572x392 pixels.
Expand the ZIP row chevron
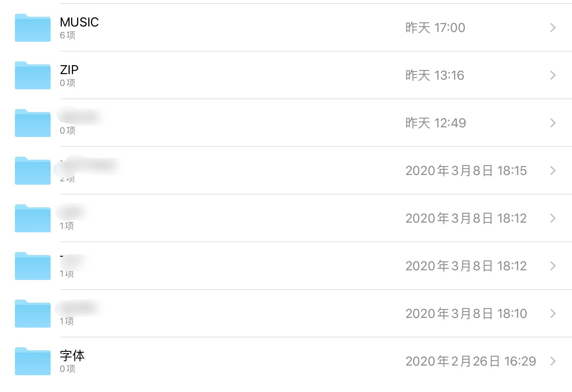pos(553,75)
